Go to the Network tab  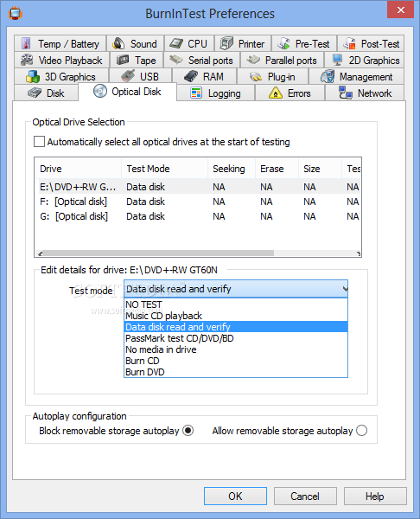pos(365,93)
